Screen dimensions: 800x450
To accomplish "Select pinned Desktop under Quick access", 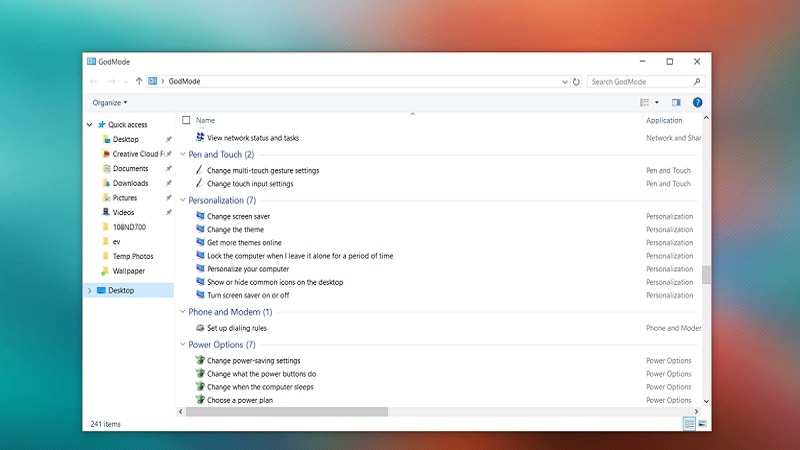I will tap(126, 139).
